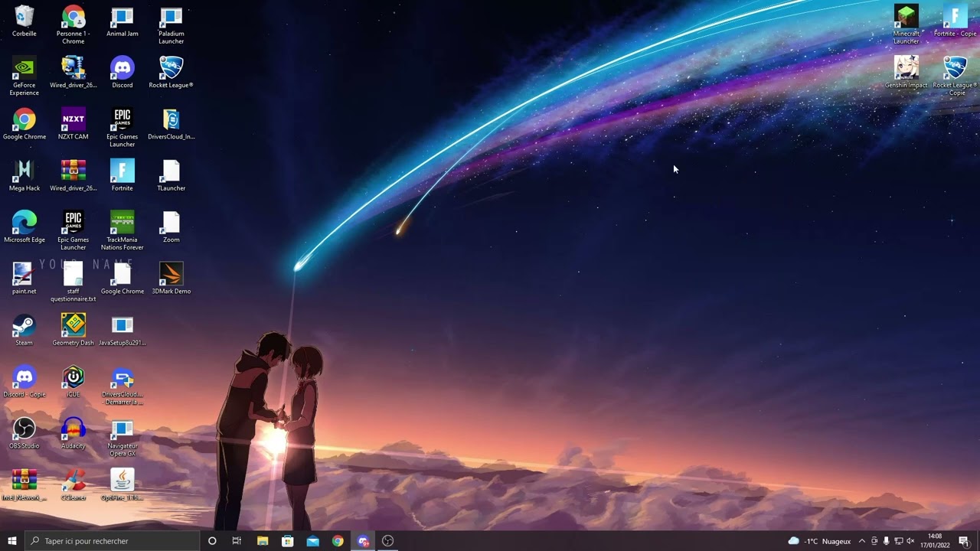Open the iCUE desktop shortcut

[73, 381]
